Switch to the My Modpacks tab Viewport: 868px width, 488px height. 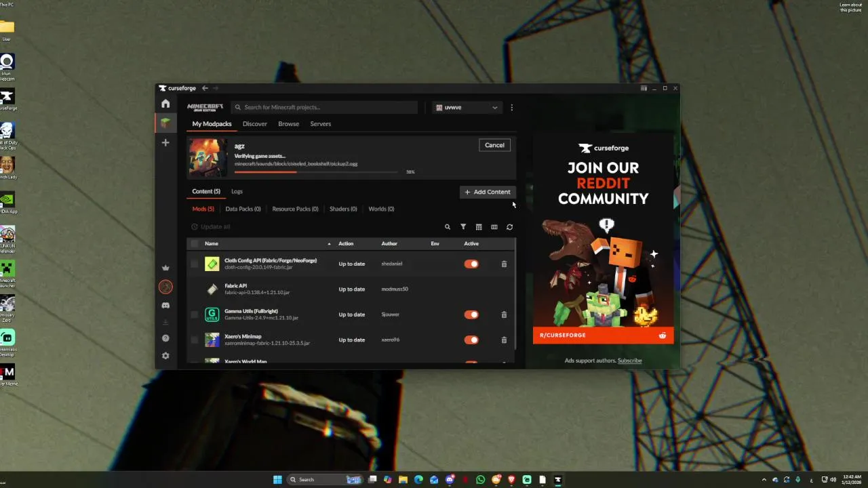pyautogui.click(x=212, y=124)
